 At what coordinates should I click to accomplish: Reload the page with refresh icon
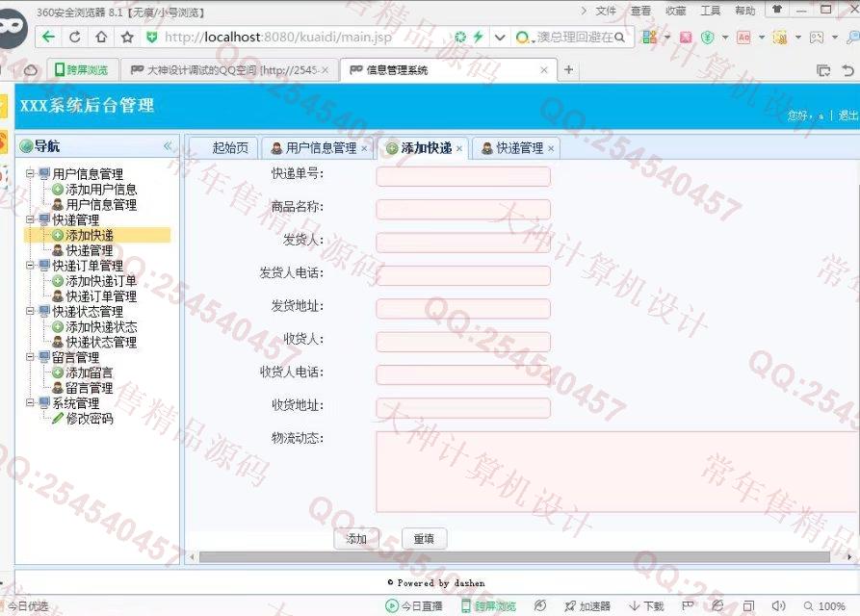point(75,37)
